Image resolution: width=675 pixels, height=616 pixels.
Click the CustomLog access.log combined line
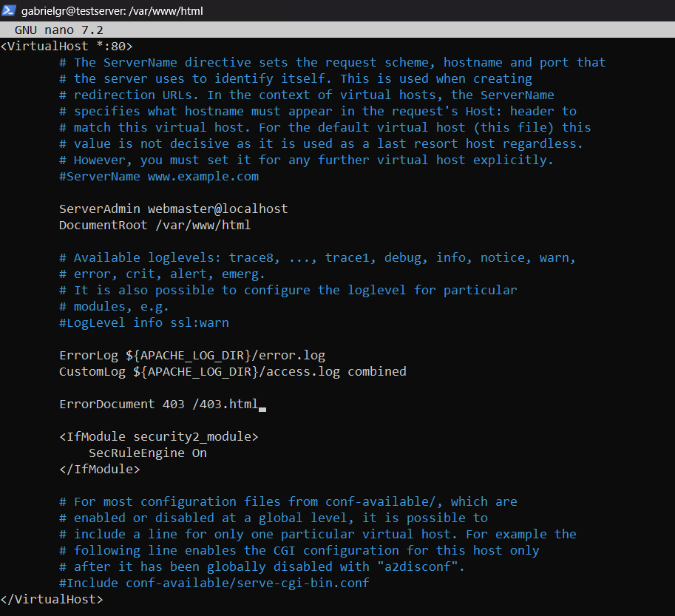[232, 371]
